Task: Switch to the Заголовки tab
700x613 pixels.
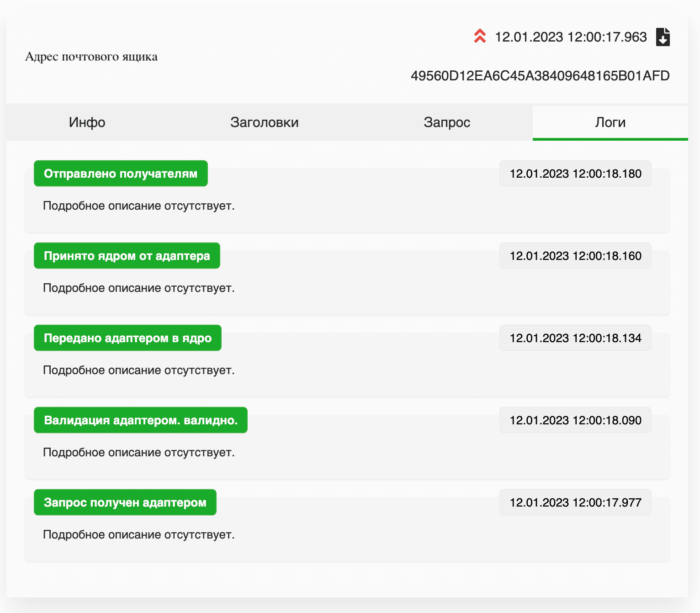Action: [264, 122]
